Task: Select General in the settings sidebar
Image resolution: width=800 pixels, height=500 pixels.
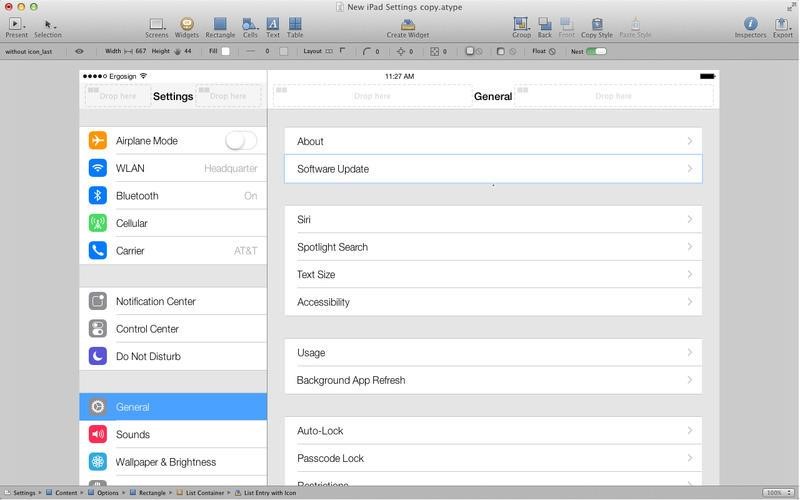Action: pos(173,407)
